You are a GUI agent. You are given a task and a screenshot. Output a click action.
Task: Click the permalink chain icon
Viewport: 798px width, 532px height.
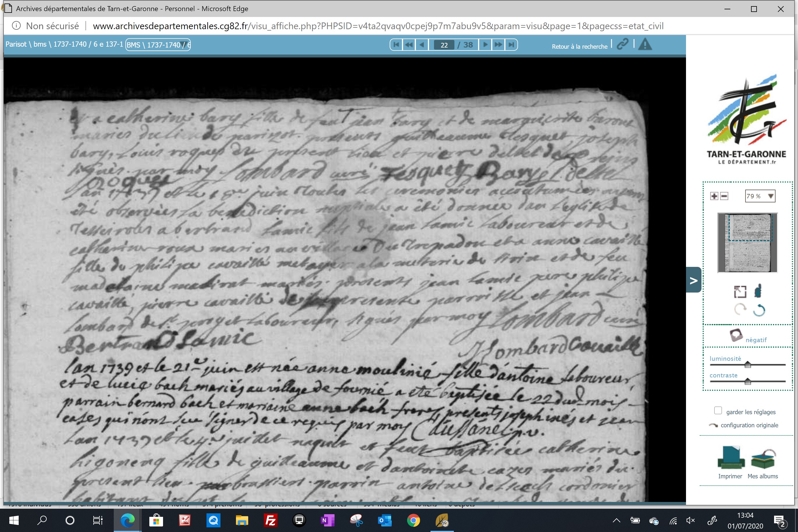(623, 44)
